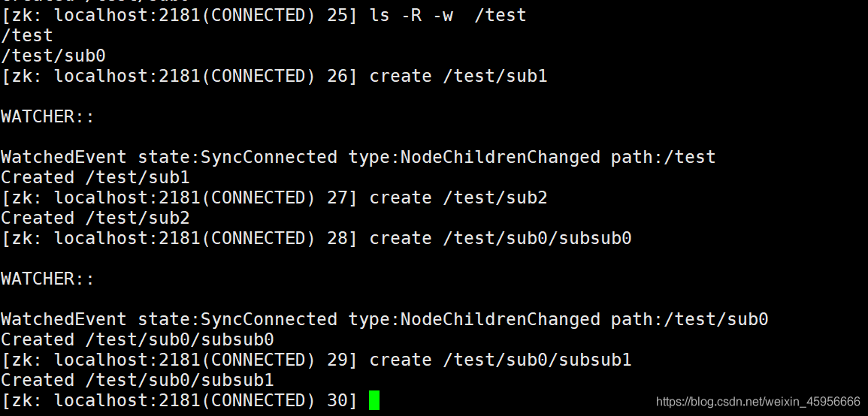Click the "Created /test/sub0/subsub0" output line
This screenshot has height=416, width=868.
point(138,339)
